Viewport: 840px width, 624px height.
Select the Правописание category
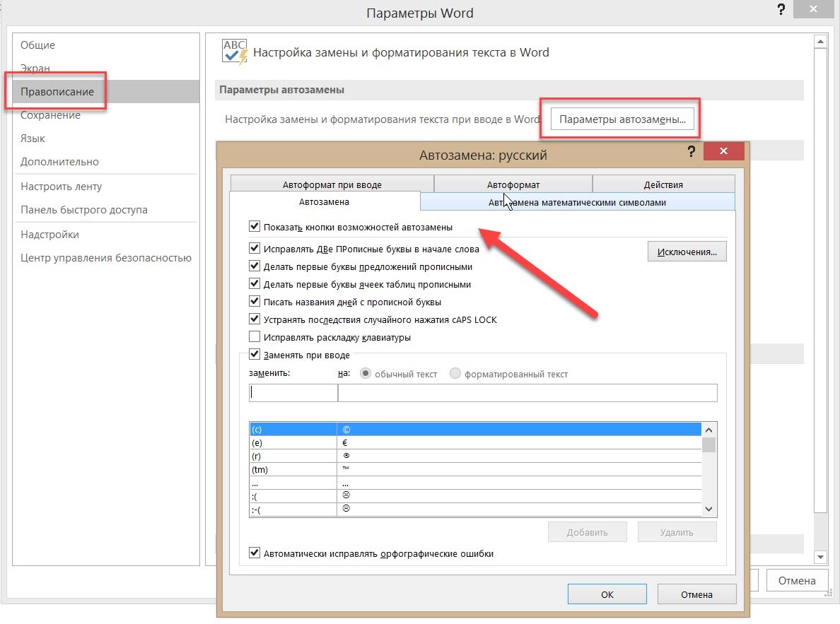(x=106, y=92)
